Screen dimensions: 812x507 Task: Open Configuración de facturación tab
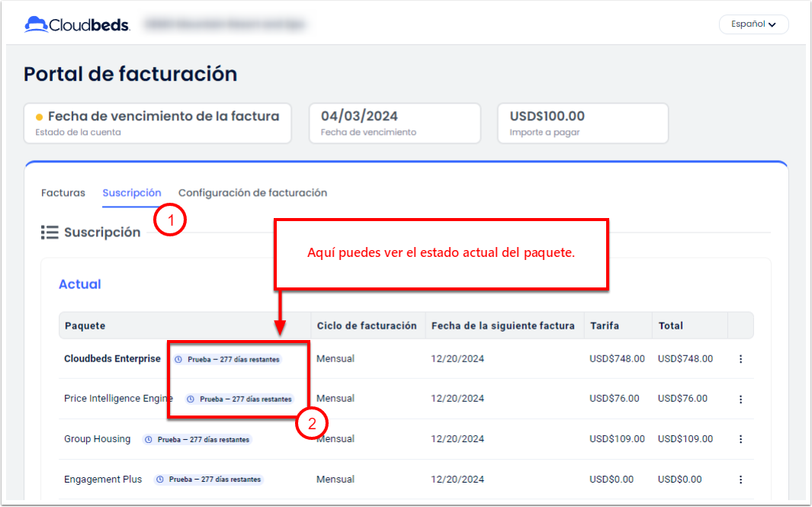(252, 193)
